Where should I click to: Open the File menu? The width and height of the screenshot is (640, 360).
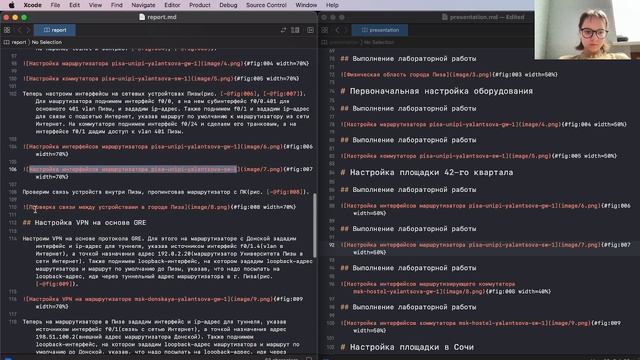pyautogui.click(x=55, y=5)
